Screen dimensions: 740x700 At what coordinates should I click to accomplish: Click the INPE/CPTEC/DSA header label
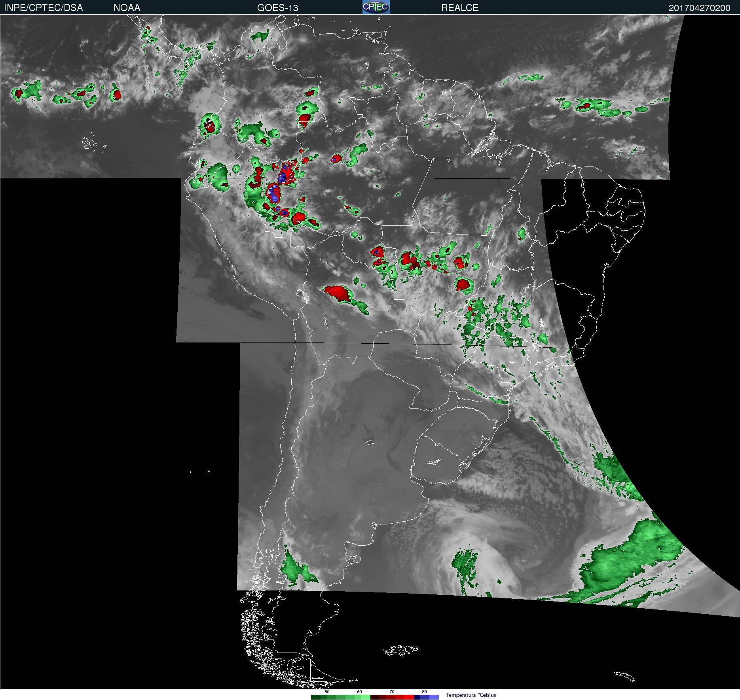pos(44,8)
